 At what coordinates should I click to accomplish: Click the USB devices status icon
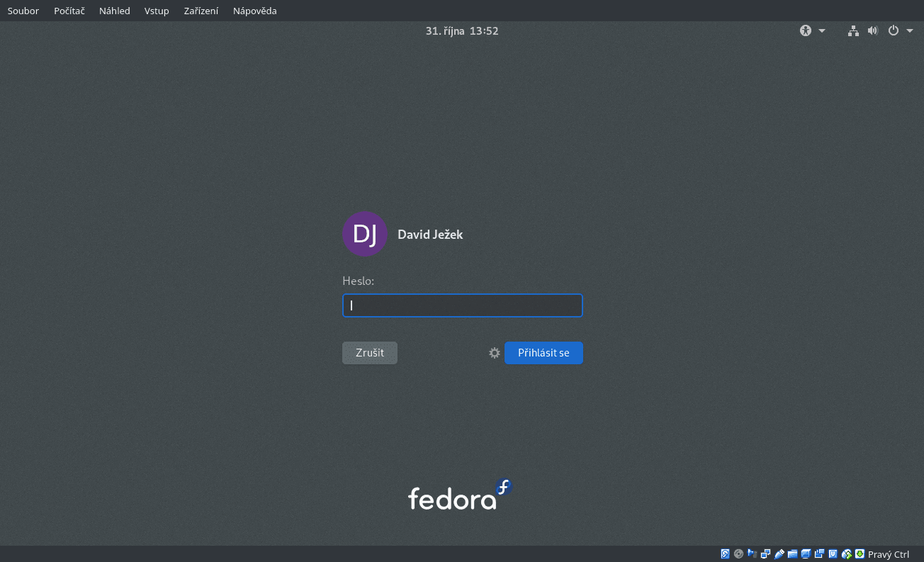tap(779, 553)
